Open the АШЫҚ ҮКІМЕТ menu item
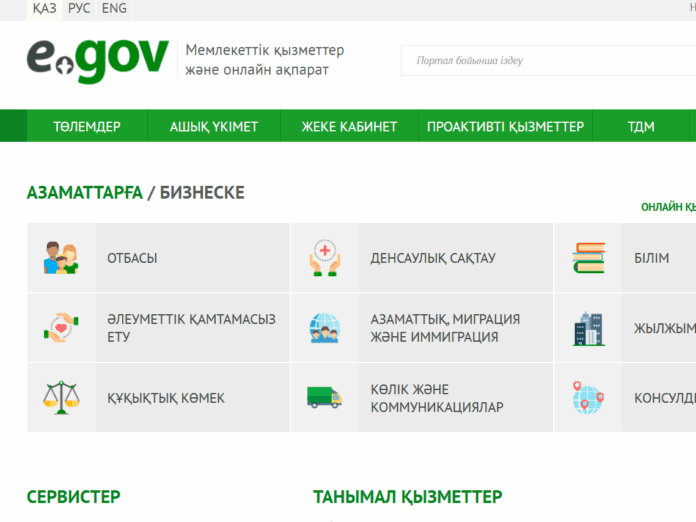 (213, 126)
